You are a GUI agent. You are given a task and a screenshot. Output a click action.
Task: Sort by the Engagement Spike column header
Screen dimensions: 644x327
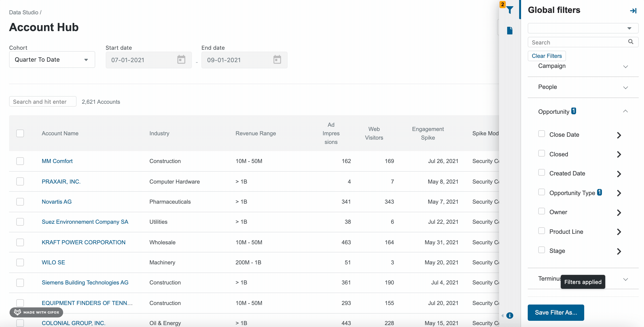click(428, 133)
